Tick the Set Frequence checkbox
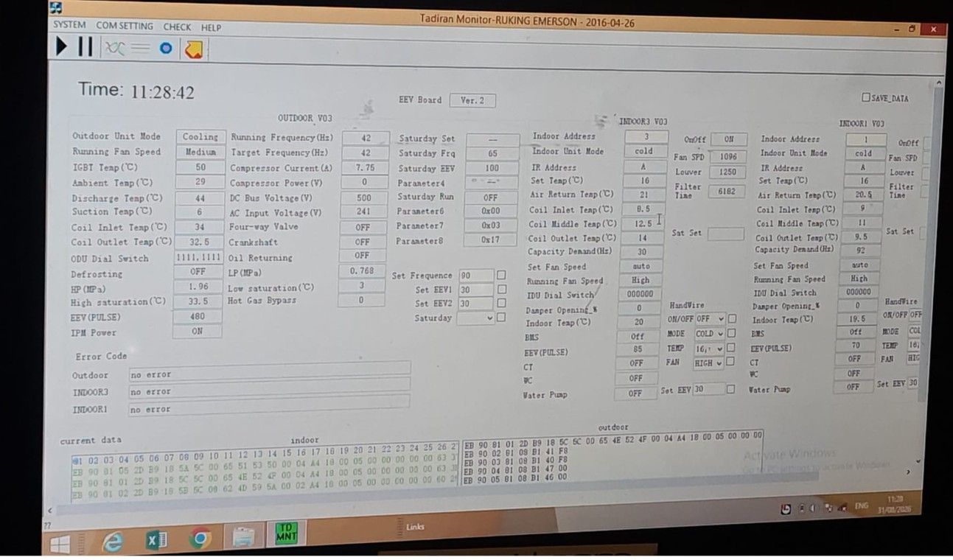 pyautogui.click(x=501, y=276)
